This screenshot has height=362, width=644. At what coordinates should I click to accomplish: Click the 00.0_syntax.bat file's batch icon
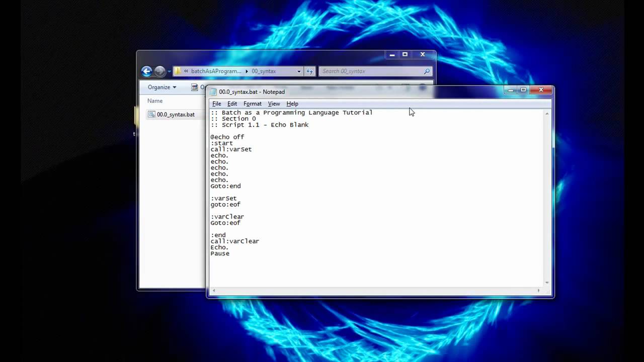tap(151, 114)
